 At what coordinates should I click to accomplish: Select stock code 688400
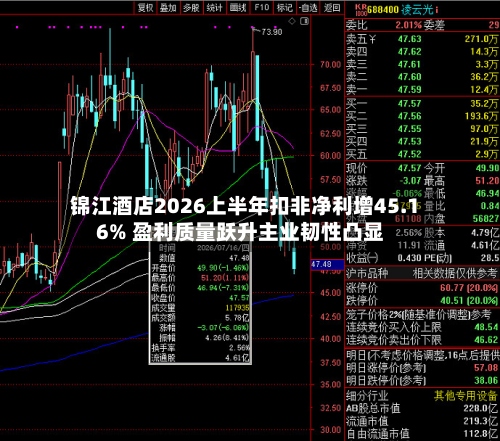pos(383,10)
